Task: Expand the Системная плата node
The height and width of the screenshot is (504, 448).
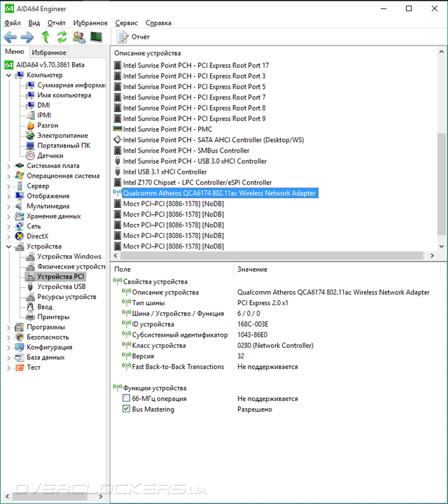Action: 8,166
